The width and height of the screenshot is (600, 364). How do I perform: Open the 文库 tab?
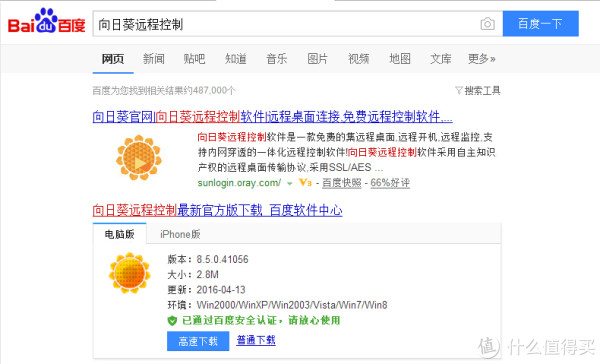click(x=441, y=59)
